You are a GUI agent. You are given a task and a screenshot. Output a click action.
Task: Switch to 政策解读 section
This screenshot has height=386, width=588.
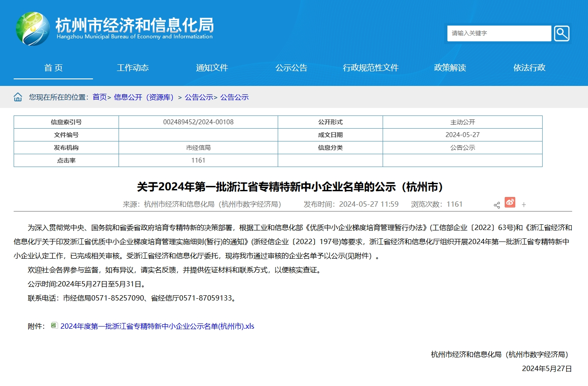coord(450,68)
